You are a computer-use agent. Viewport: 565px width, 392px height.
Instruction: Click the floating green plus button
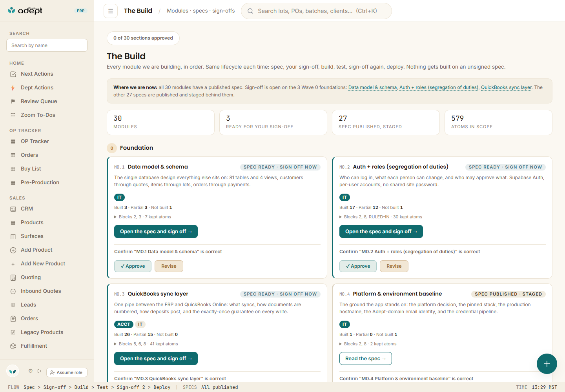point(547,364)
